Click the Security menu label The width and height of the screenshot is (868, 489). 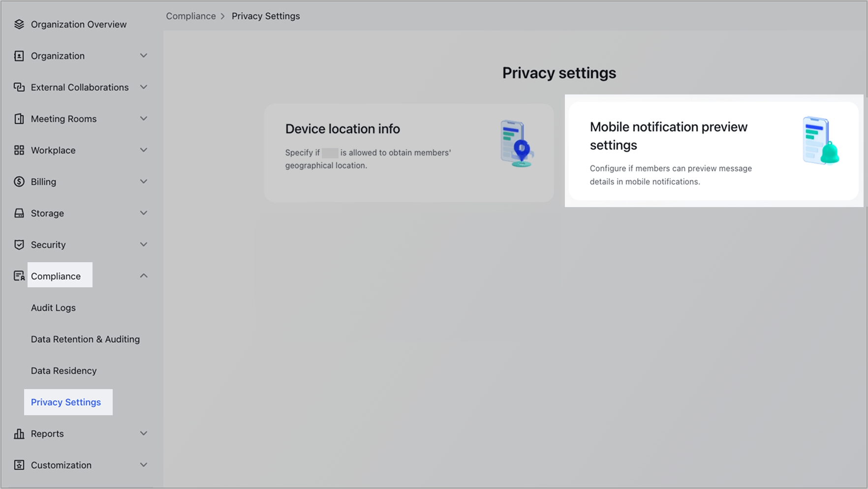pos(48,244)
